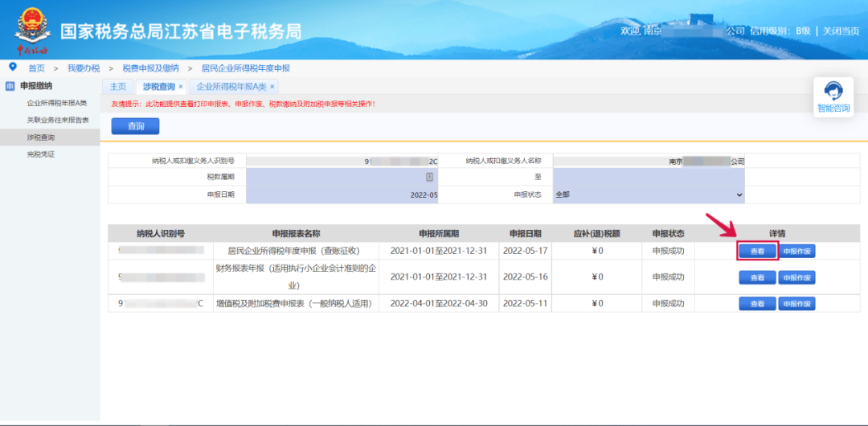Close the 企业所得税年报A类 tab

click(272, 87)
